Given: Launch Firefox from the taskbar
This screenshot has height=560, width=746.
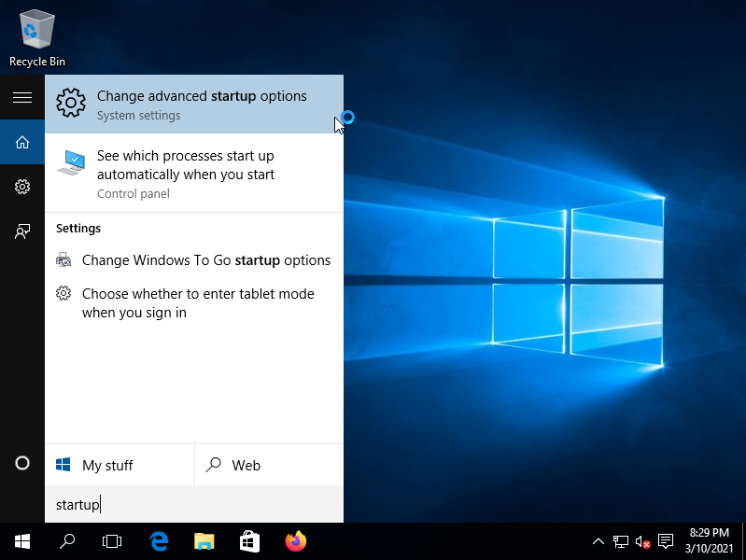Looking at the screenshot, I should [296, 540].
